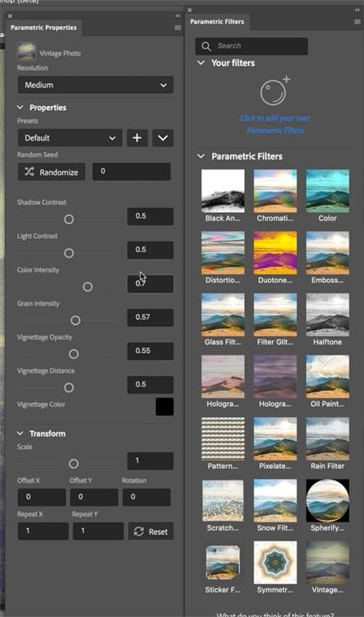This screenshot has width=364, height=617.
Task: Select the Sticker Filter thumbnail
Action: click(223, 563)
